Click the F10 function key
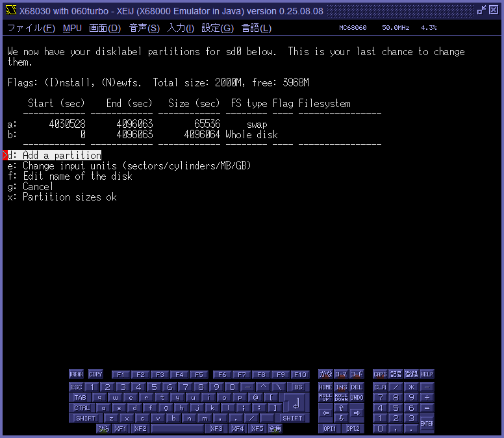This screenshot has height=438, width=504. [x=300, y=375]
